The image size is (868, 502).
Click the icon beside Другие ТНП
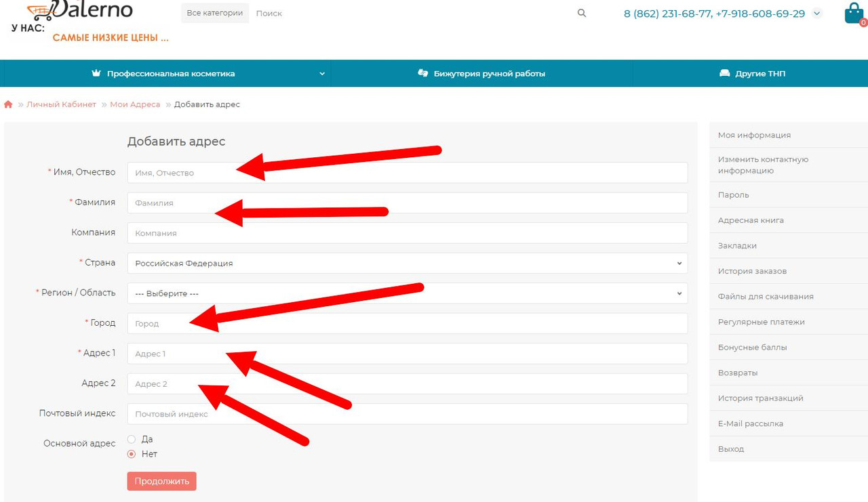point(724,73)
